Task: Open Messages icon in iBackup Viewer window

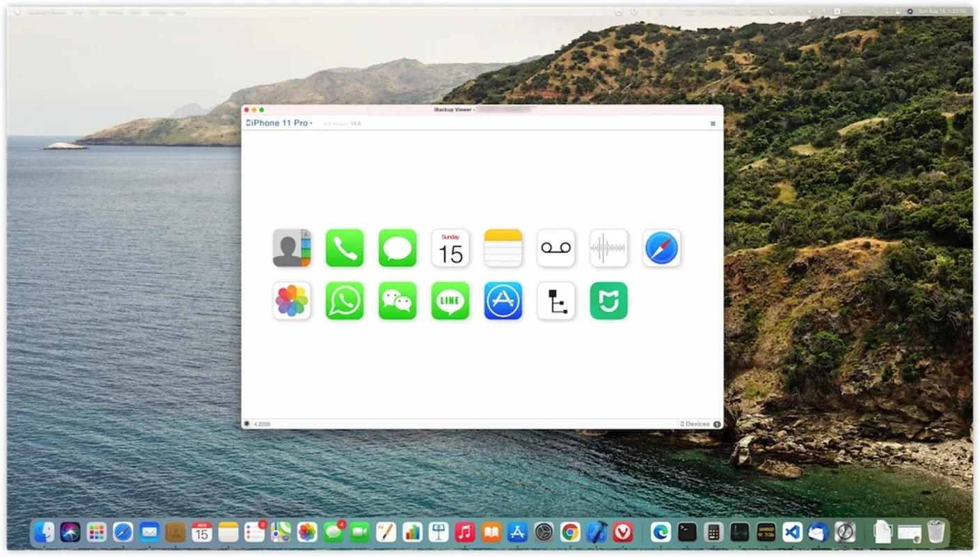Action: (397, 248)
